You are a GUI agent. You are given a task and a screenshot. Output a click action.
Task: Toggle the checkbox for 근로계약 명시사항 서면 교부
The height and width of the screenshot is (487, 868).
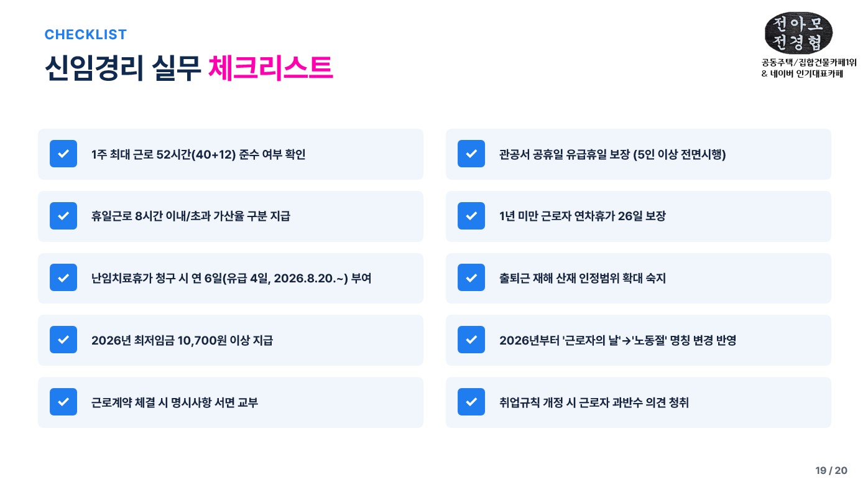pos(63,402)
